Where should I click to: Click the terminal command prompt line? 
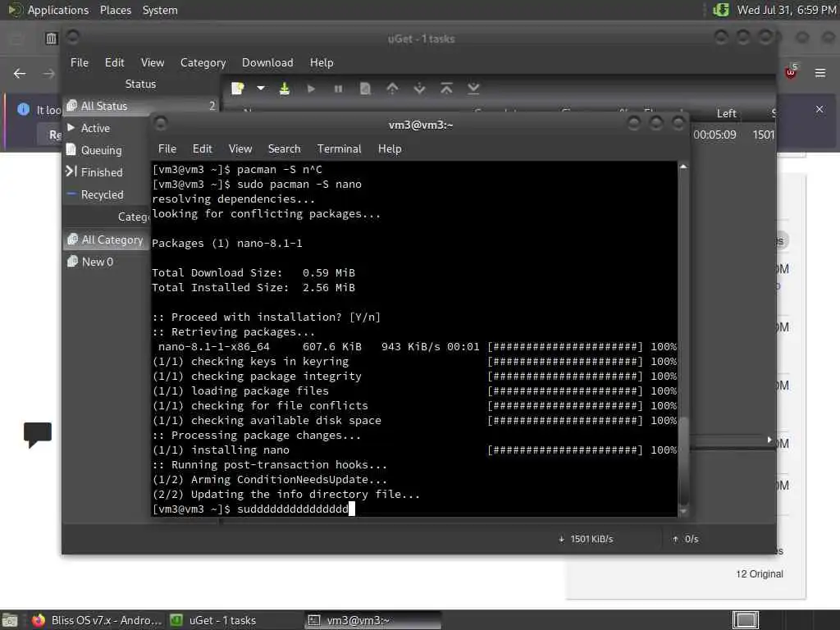(414, 509)
